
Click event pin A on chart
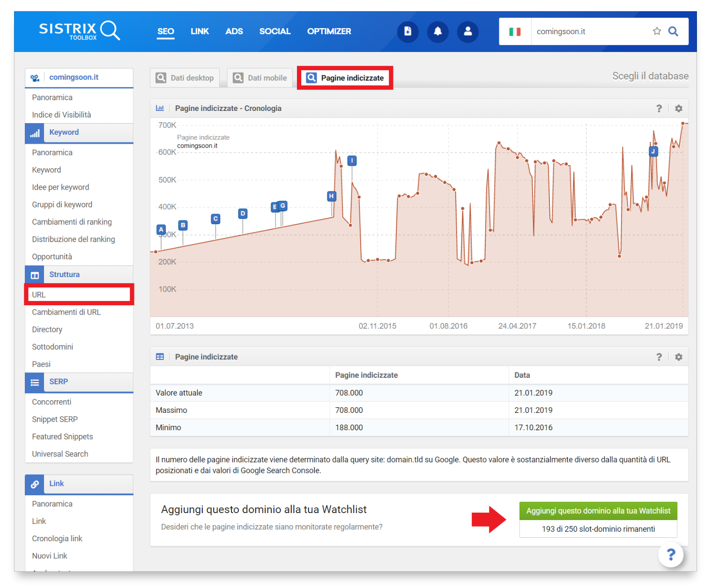click(161, 229)
